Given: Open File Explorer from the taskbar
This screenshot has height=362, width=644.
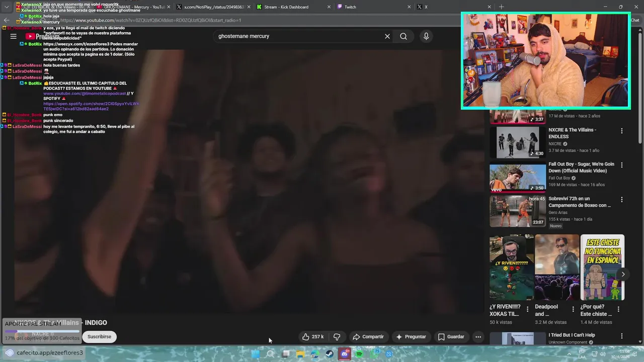Looking at the screenshot, I should (300, 354).
